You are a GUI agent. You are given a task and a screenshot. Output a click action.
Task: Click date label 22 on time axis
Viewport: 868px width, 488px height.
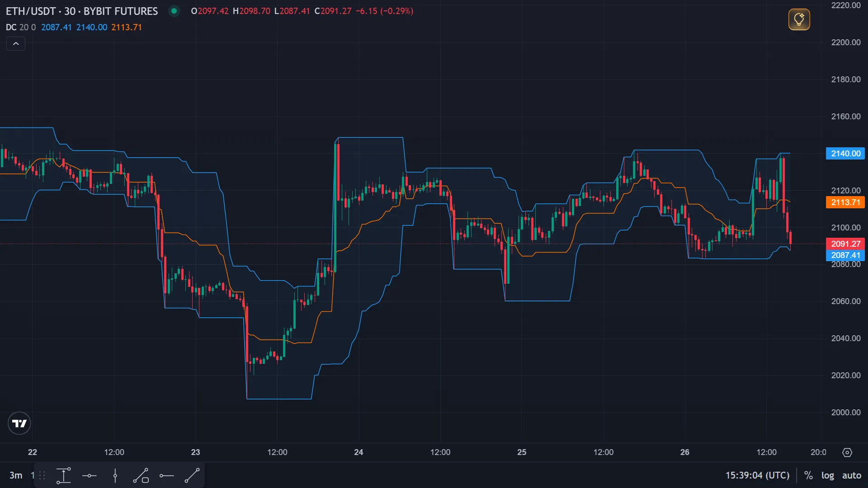(33, 452)
